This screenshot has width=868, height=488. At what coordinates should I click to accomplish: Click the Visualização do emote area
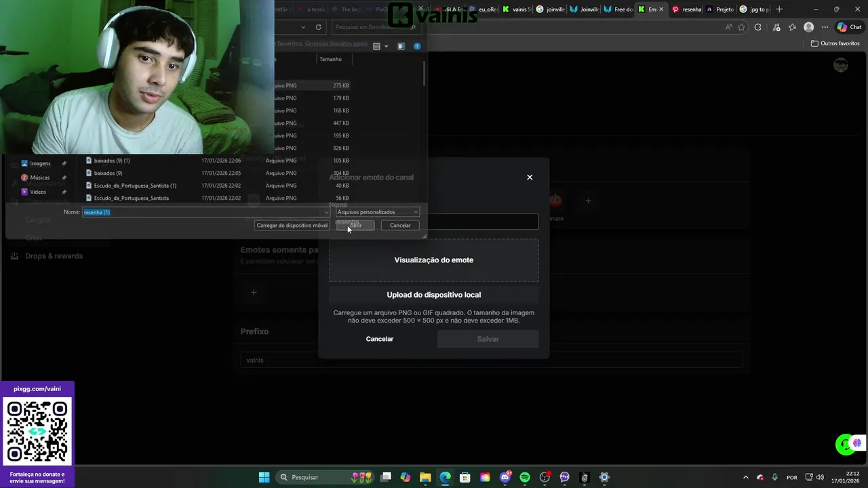(434, 260)
